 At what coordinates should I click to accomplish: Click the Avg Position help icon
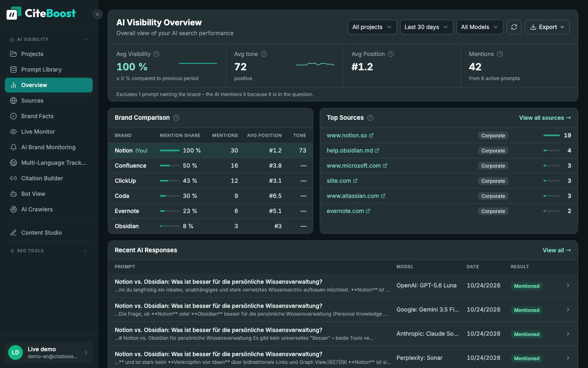click(x=391, y=54)
